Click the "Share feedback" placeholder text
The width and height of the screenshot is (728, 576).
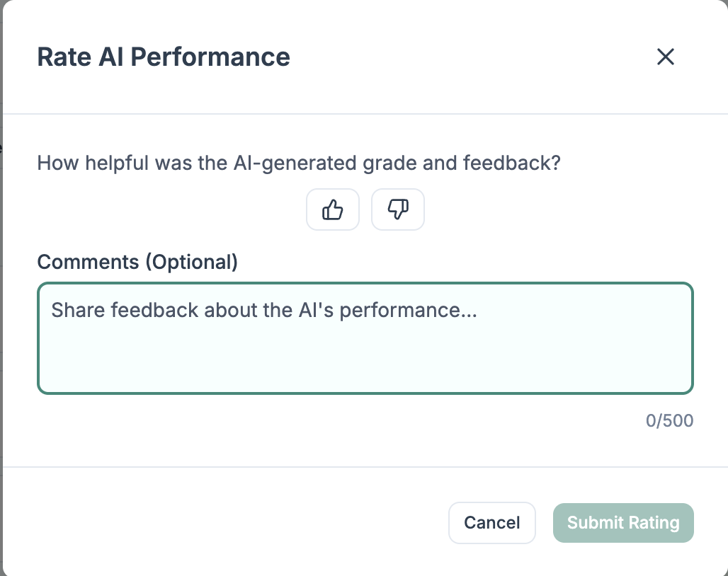click(264, 310)
